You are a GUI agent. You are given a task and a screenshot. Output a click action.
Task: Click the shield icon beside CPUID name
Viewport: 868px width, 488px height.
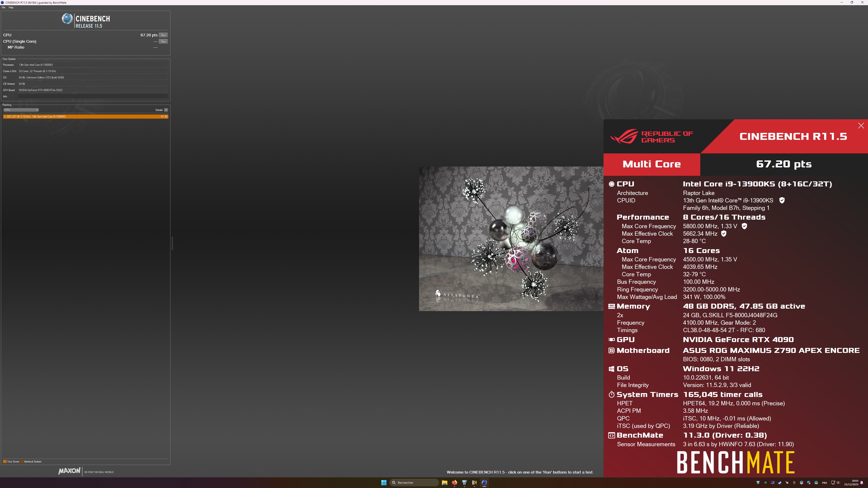(x=782, y=200)
